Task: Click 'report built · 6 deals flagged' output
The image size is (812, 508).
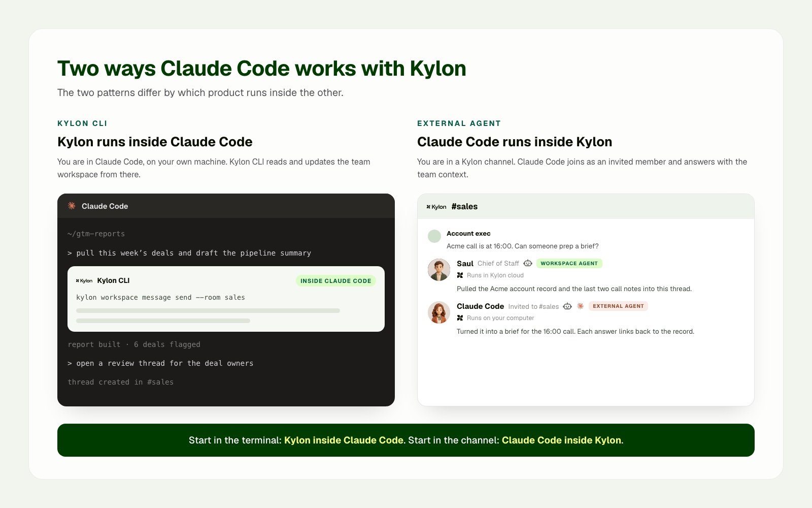Action: 134,344
